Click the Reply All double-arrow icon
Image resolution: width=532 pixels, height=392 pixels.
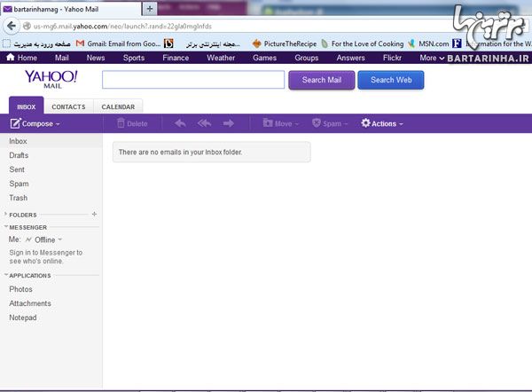coord(205,123)
